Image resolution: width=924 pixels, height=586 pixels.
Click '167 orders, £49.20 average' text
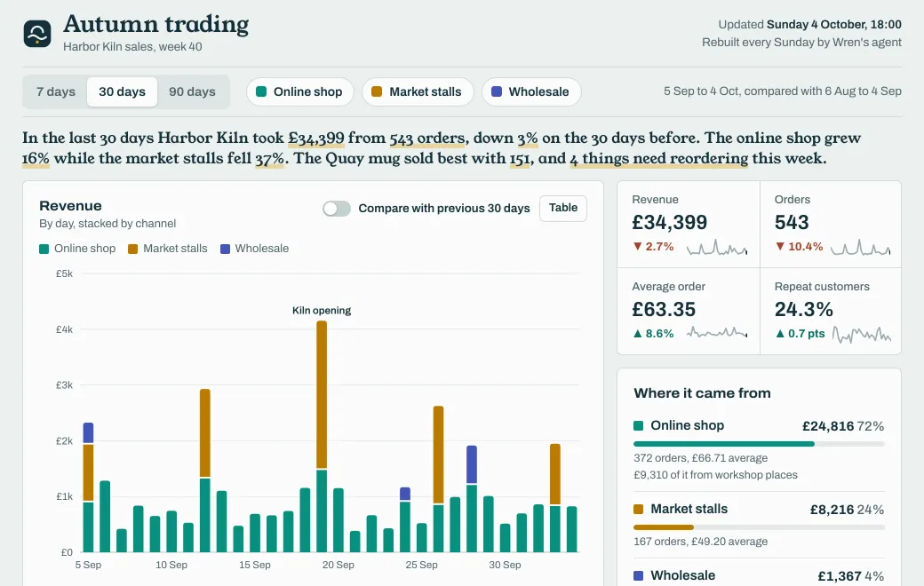coord(701,542)
